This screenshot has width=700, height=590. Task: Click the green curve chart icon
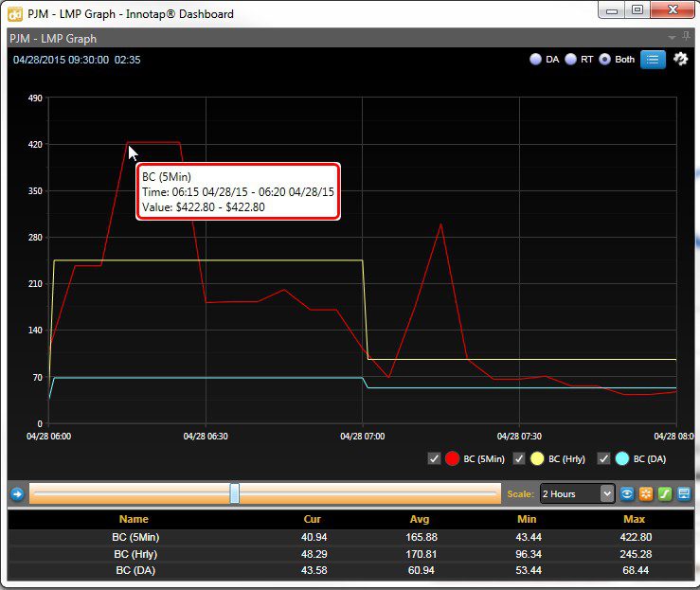(x=665, y=493)
